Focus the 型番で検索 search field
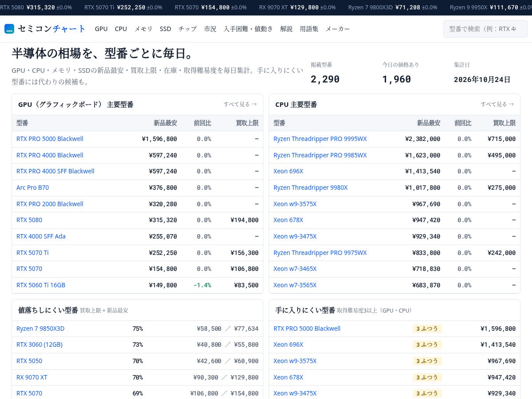 point(485,29)
